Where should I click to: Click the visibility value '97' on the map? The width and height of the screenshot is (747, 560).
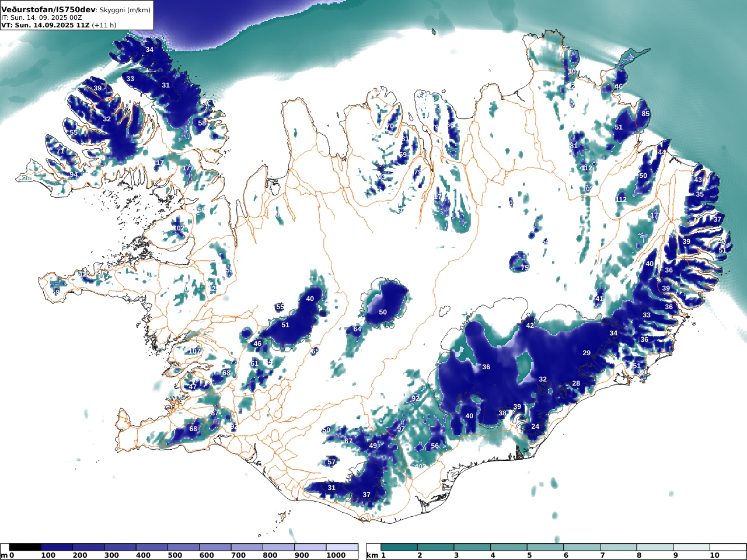(x=401, y=429)
